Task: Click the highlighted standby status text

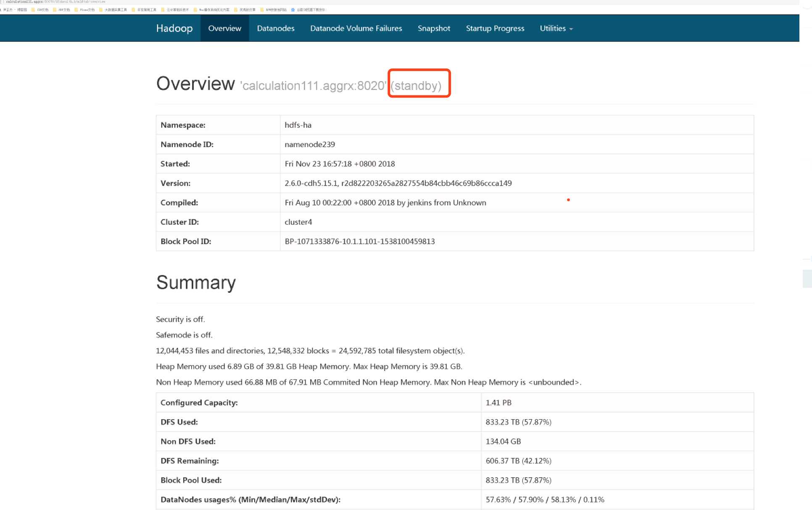Action: (416, 85)
